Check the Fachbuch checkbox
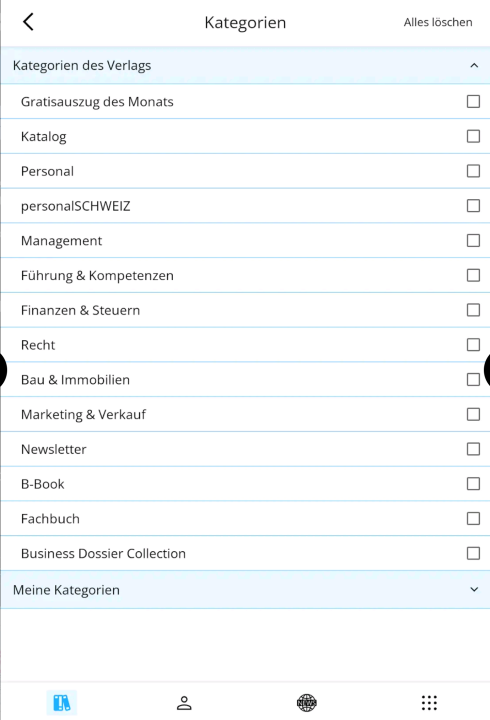 [x=473, y=518]
